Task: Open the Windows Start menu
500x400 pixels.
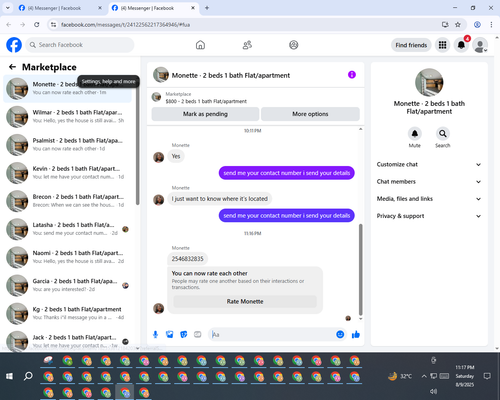Action: point(9,376)
